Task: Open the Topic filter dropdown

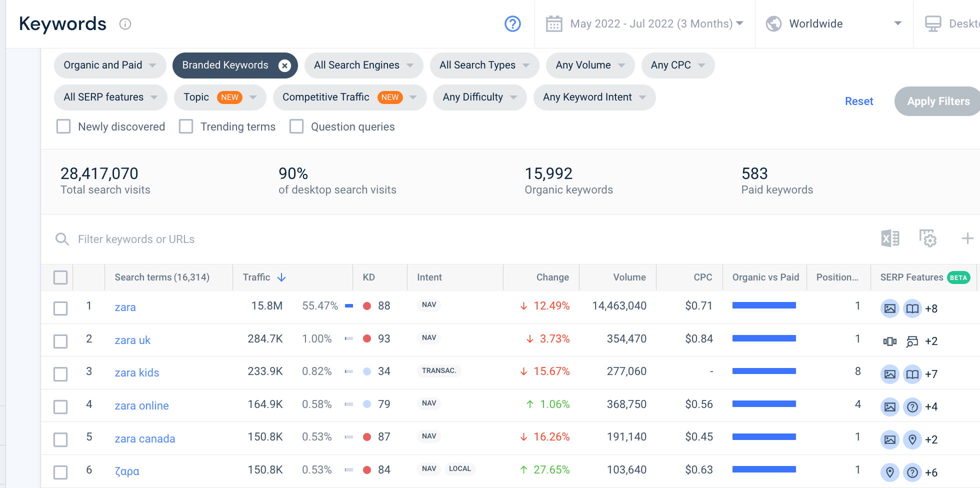Action: click(x=220, y=97)
